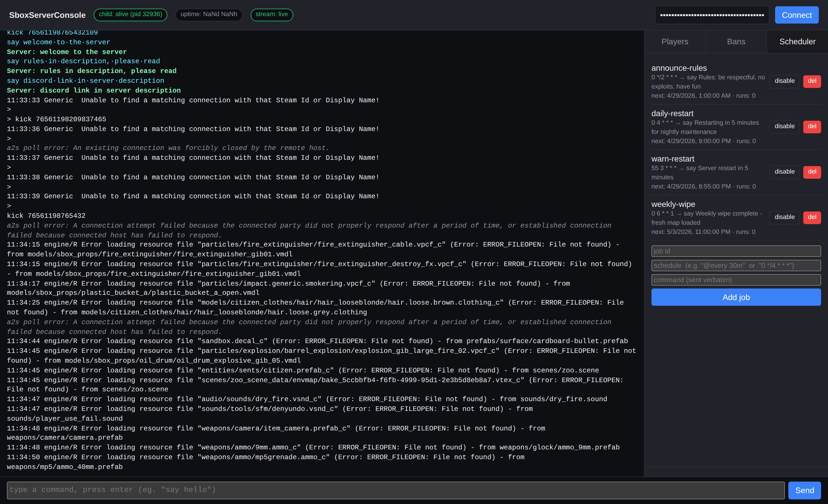The width and height of the screenshot is (828, 504).
Task: Click the 11:34:47 dry_fire.vsnd_c error line
Action: click(x=307, y=399)
